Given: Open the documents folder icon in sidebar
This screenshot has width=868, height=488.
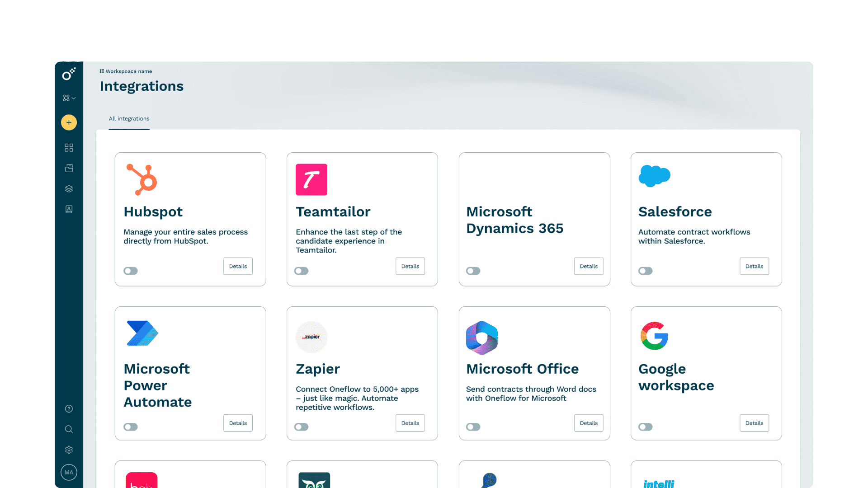Looking at the screenshot, I should [69, 168].
